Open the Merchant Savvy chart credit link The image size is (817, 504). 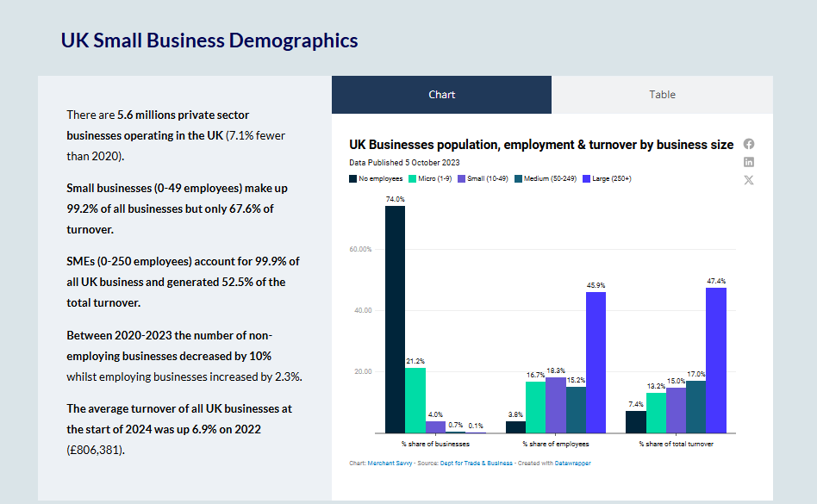pos(390,463)
